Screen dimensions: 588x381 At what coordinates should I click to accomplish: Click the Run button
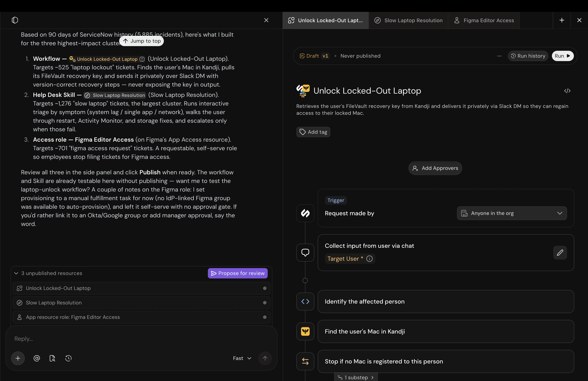click(x=563, y=56)
